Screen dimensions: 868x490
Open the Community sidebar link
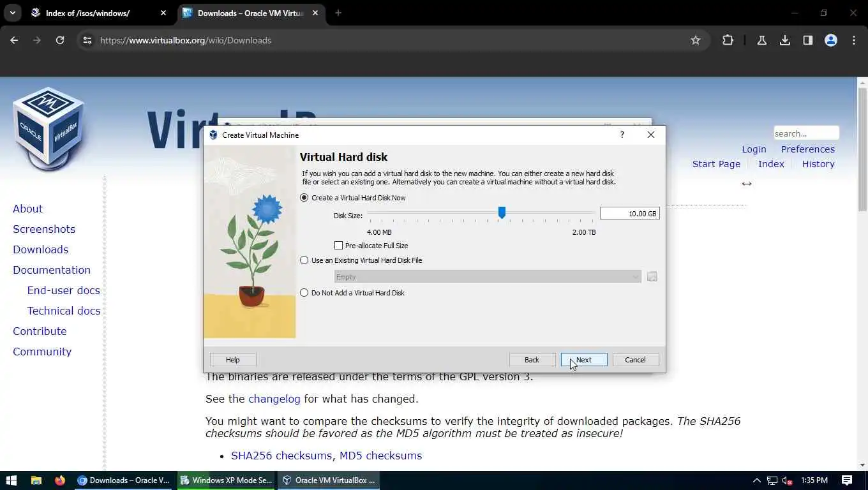[42, 352]
